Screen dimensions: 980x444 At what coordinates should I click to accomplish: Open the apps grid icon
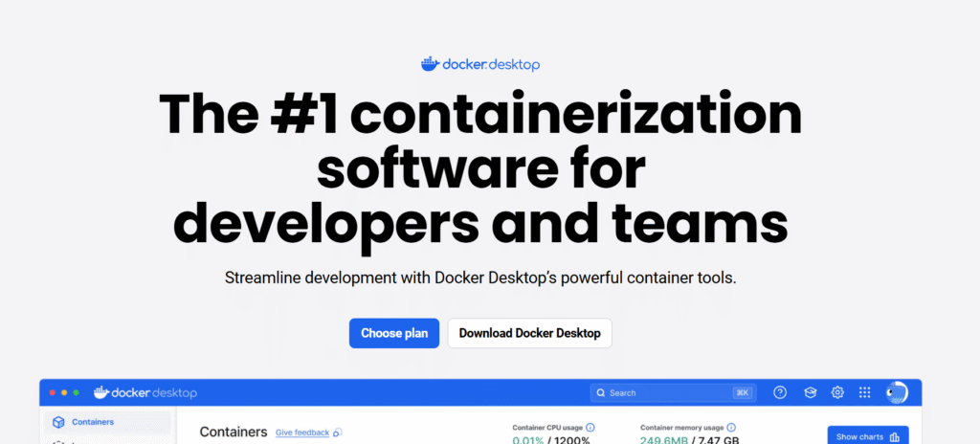coord(865,392)
